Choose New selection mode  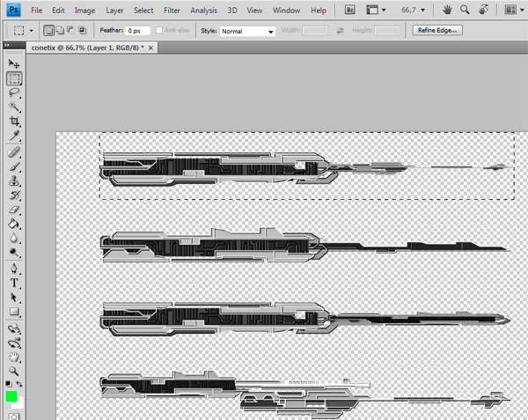tap(48, 31)
